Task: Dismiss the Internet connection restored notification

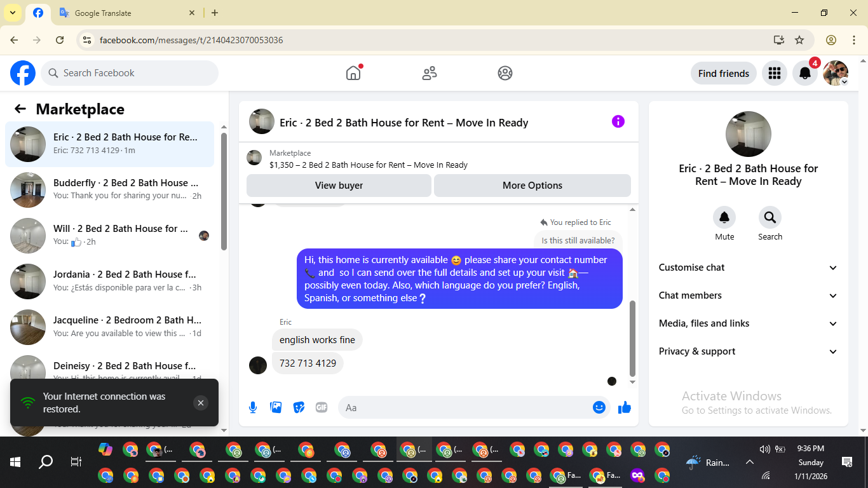Action: [x=201, y=403]
